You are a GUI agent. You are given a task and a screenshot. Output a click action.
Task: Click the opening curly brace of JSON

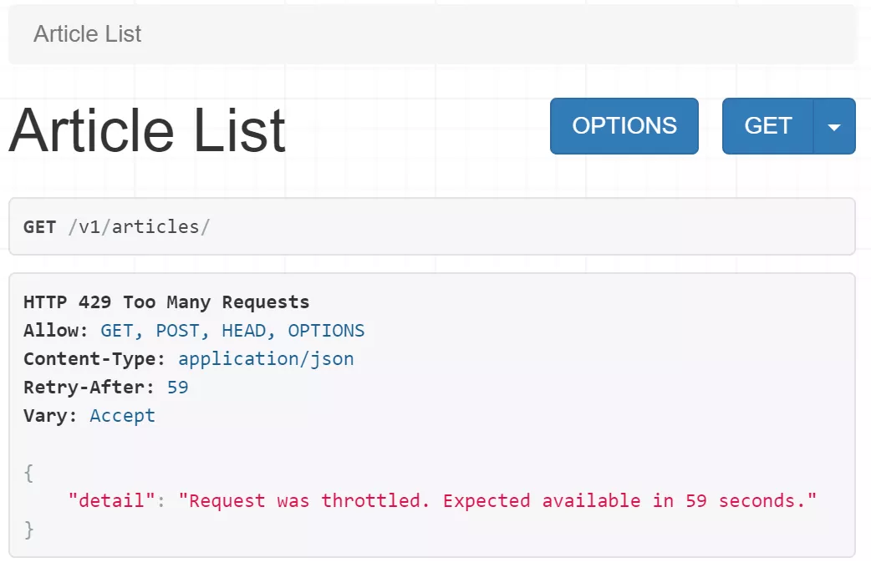click(28, 473)
